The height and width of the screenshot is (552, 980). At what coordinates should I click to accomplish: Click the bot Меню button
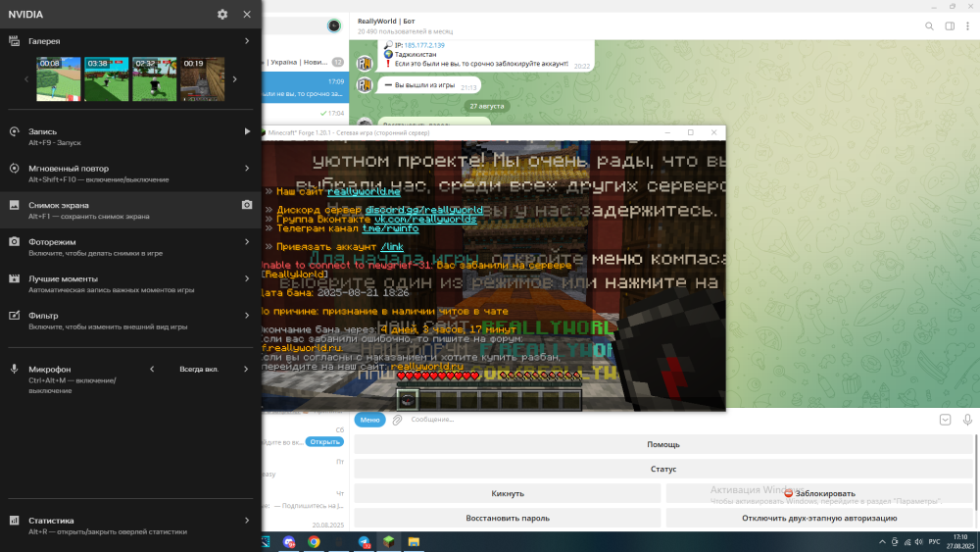coord(369,420)
